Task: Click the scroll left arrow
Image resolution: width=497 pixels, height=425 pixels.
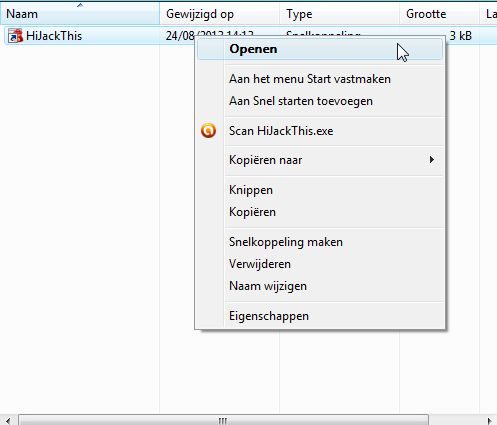Action: coord(8,420)
